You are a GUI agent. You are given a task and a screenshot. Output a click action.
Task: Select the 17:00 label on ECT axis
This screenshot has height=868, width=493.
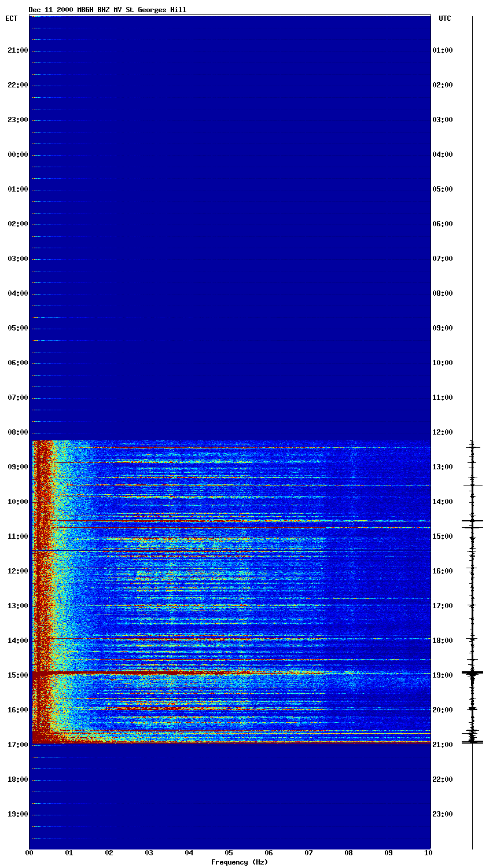pos(17,745)
